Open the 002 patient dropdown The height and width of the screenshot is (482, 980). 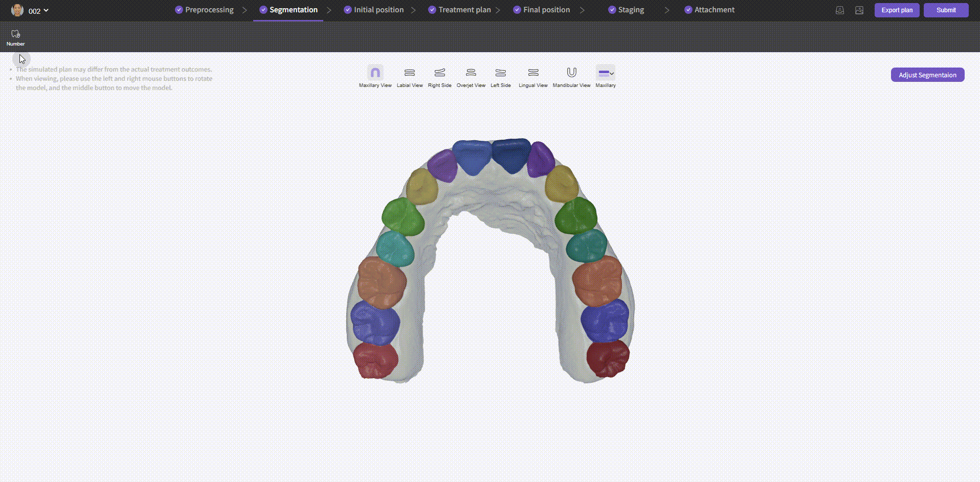[38, 11]
